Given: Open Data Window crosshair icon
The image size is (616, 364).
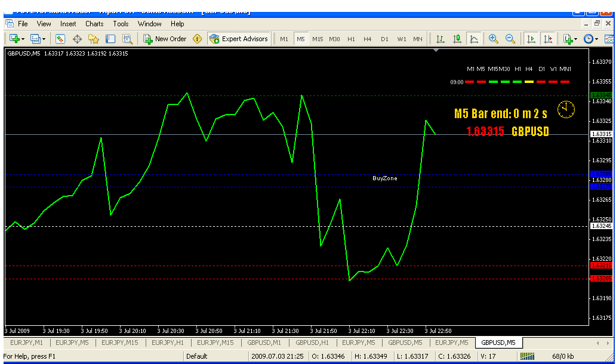Looking at the screenshot, I should (x=77, y=39).
